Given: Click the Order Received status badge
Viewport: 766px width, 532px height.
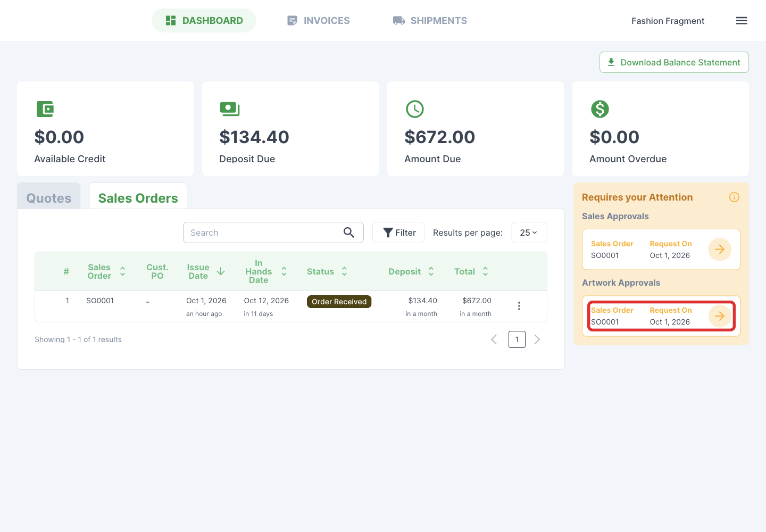Looking at the screenshot, I should [x=339, y=302].
